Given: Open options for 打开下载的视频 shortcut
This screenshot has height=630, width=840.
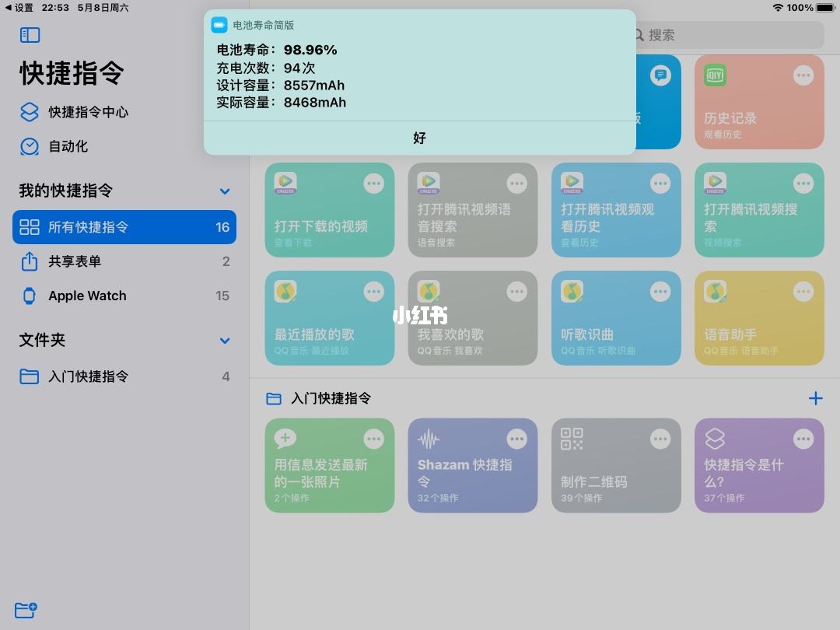Looking at the screenshot, I should tap(374, 183).
